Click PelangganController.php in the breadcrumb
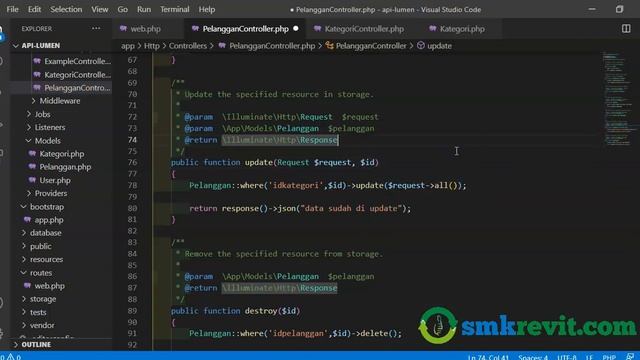The width and height of the screenshot is (640, 360). [x=271, y=46]
